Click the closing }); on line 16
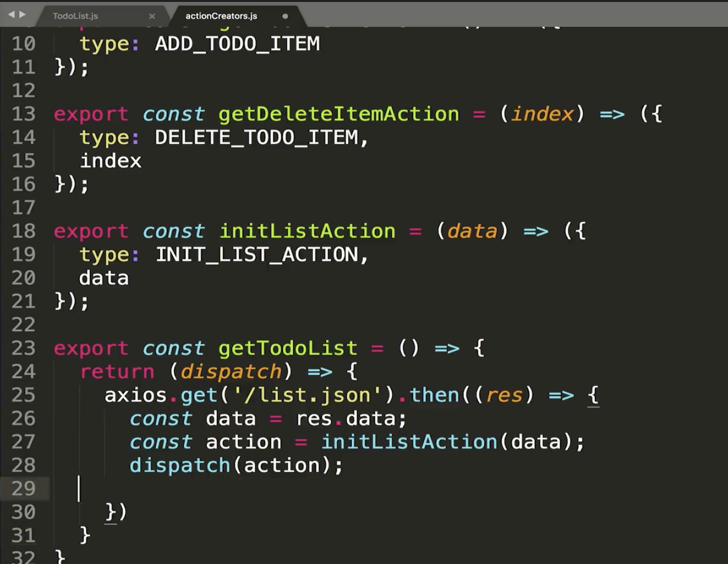 72,185
